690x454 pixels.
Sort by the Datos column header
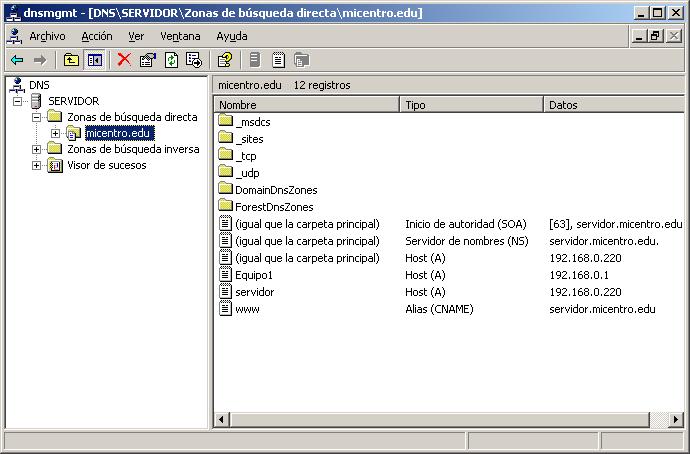(x=614, y=105)
